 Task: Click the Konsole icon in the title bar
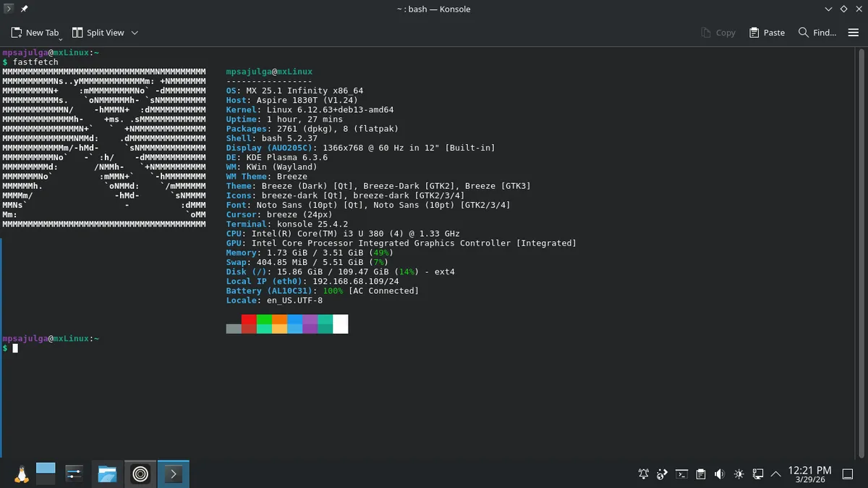pos(9,9)
